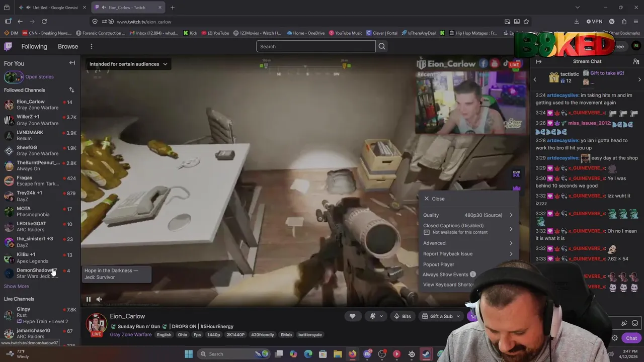Image resolution: width=644 pixels, height=362 pixels.
Task: Show info about Always Show Events
Action: [472, 275]
